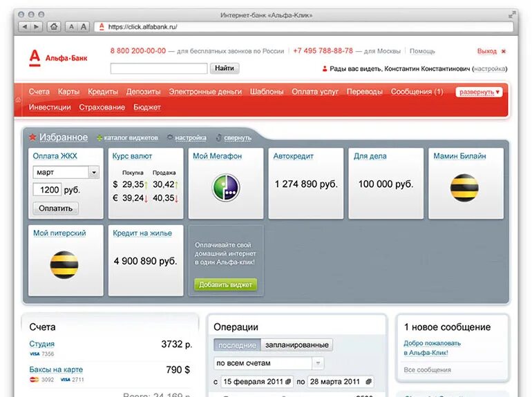The height and width of the screenshot is (397, 532).
Task: Click the fullscreen arrows icon in title bar
Action: 512,14
